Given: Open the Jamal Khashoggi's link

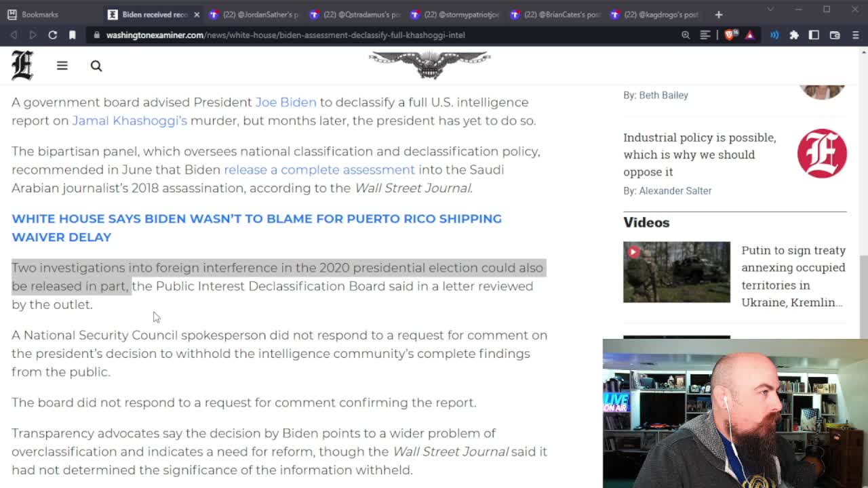Looking at the screenshot, I should [130, 121].
